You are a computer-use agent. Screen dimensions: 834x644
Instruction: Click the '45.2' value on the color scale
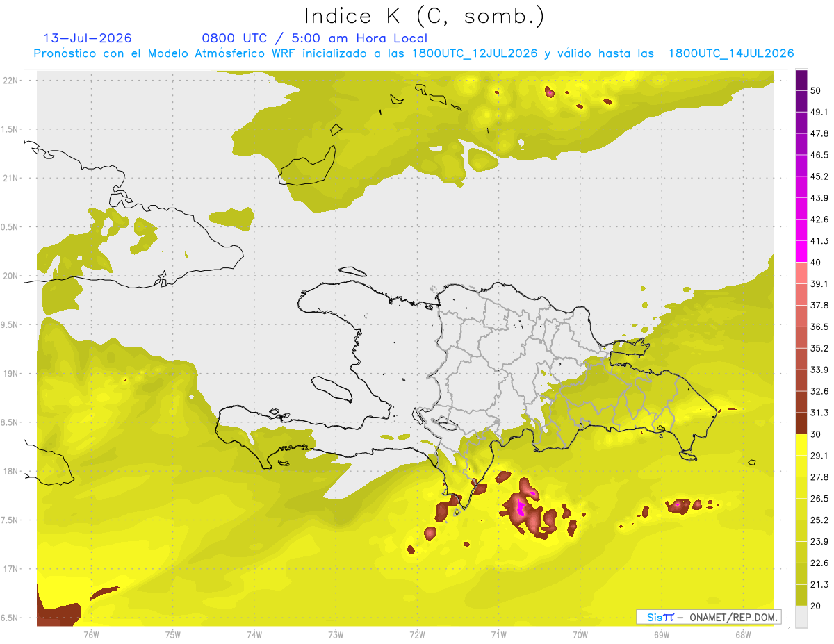pos(819,176)
